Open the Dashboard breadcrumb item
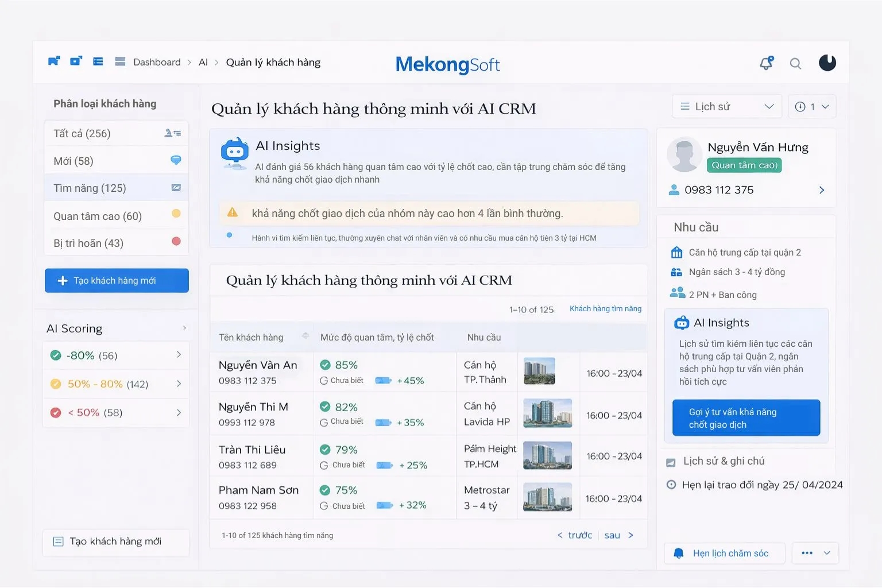 [x=157, y=62]
